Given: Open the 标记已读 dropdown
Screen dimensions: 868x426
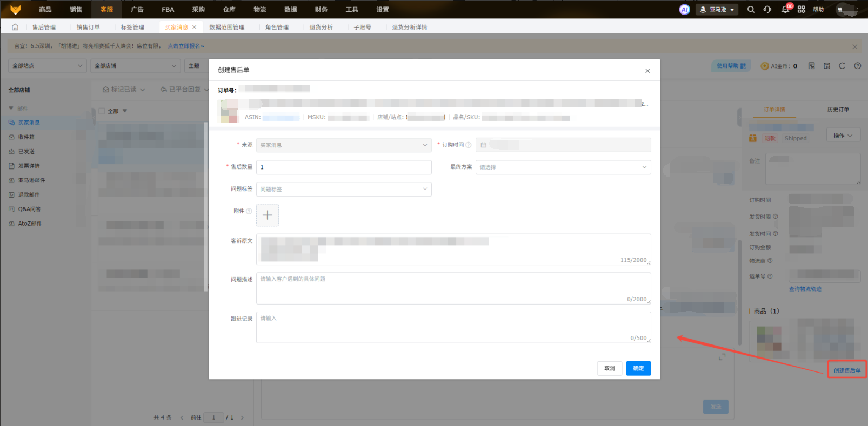Looking at the screenshot, I should click(124, 90).
